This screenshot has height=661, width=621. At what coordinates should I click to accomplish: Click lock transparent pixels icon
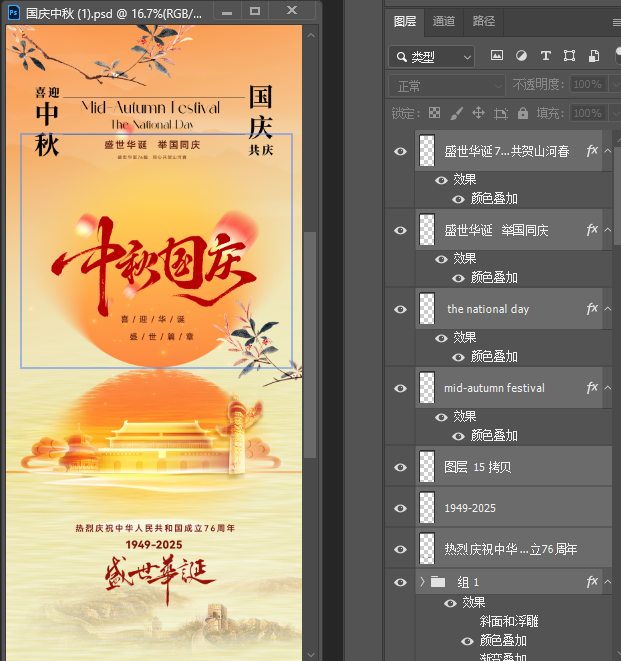click(434, 113)
